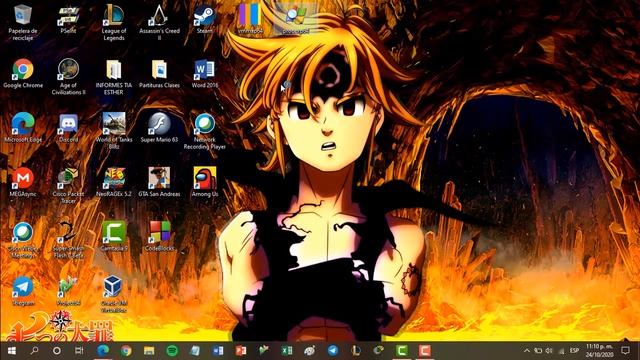The height and width of the screenshot is (360, 640).
Task: Open Camtasia 9 desktop shortcut
Action: tap(114, 236)
